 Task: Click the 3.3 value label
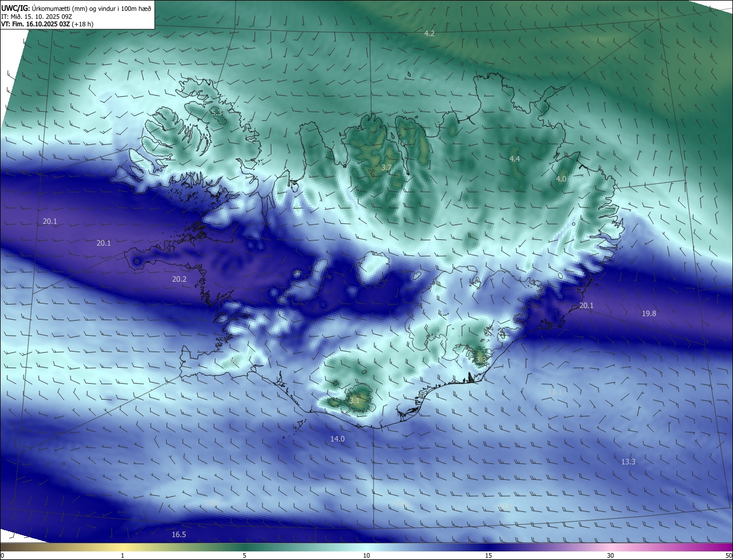pos(481,359)
